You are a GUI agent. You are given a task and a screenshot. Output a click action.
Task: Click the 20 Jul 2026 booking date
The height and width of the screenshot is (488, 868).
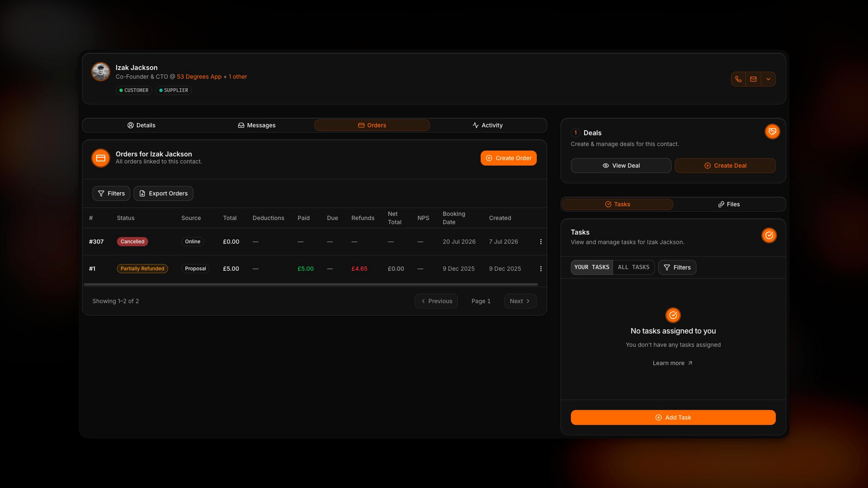[459, 242]
